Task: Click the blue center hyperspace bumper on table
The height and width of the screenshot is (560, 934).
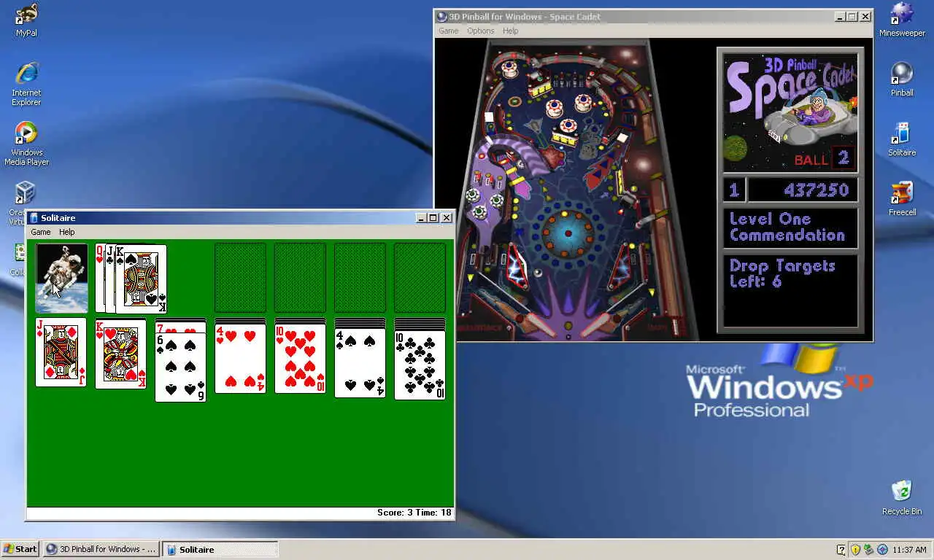Action: click(x=568, y=233)
